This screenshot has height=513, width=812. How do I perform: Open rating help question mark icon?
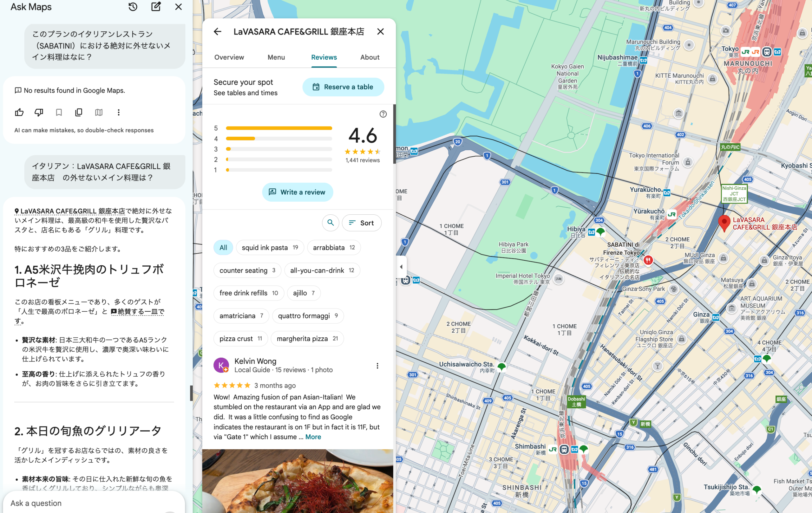(383, 114)
